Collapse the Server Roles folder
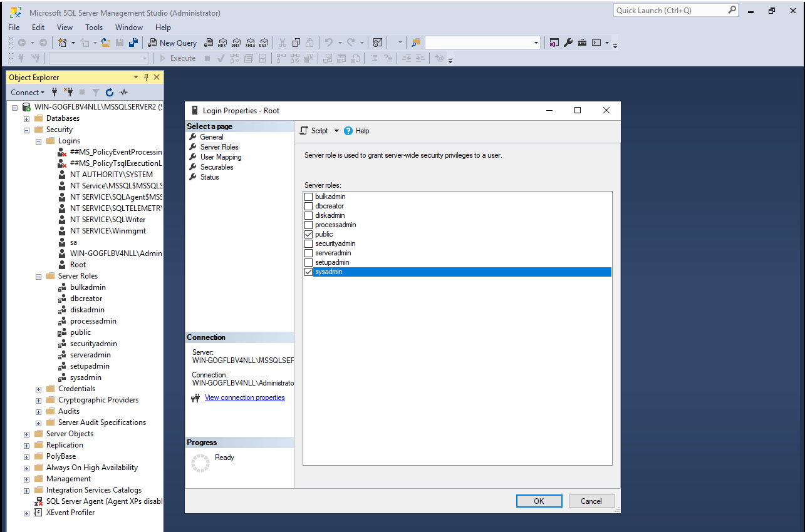 point(38,276)
